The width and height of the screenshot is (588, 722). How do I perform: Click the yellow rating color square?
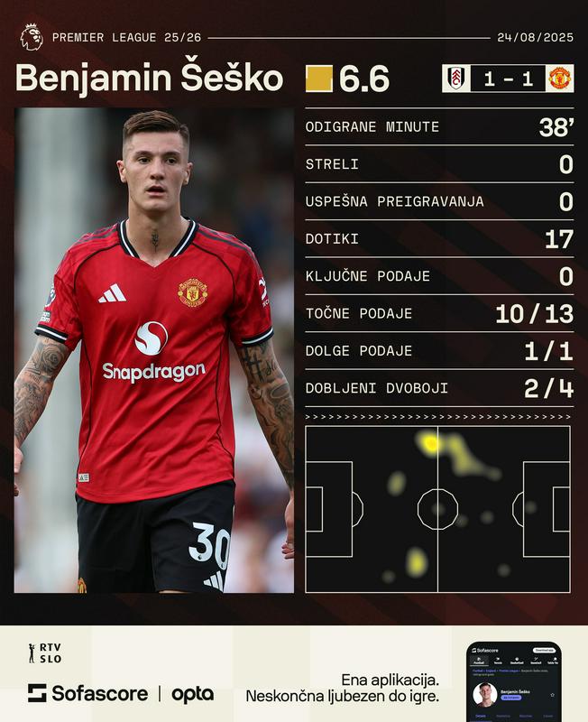point(319,79)
